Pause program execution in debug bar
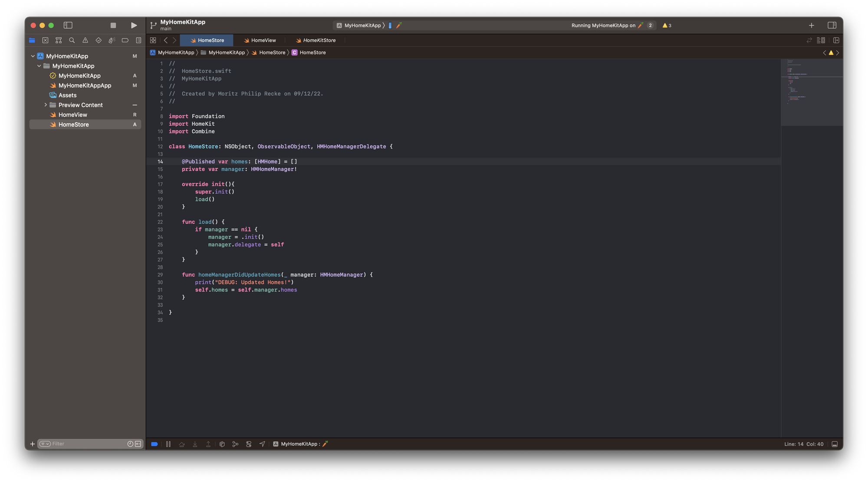Image resolution: width=868 pixels, height=483 pixels. tap(168, 444)
